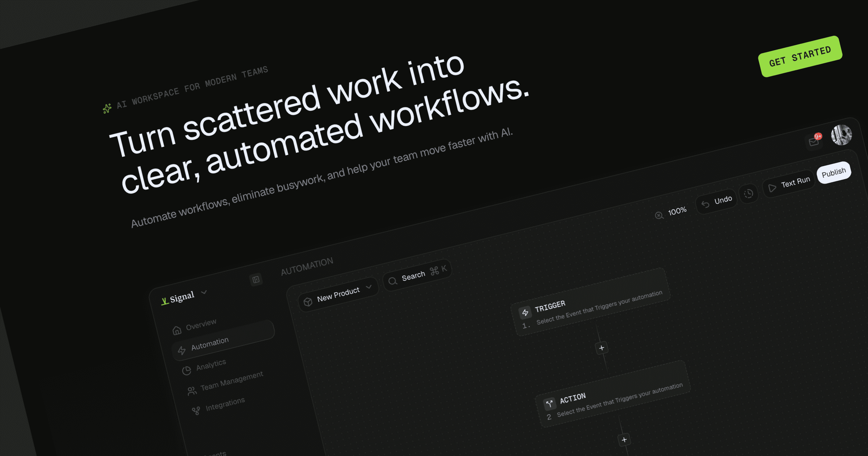Expand the Signal workspace chevron
The height and width of the screenshot is (456, 868).
(x=204, y=292)
